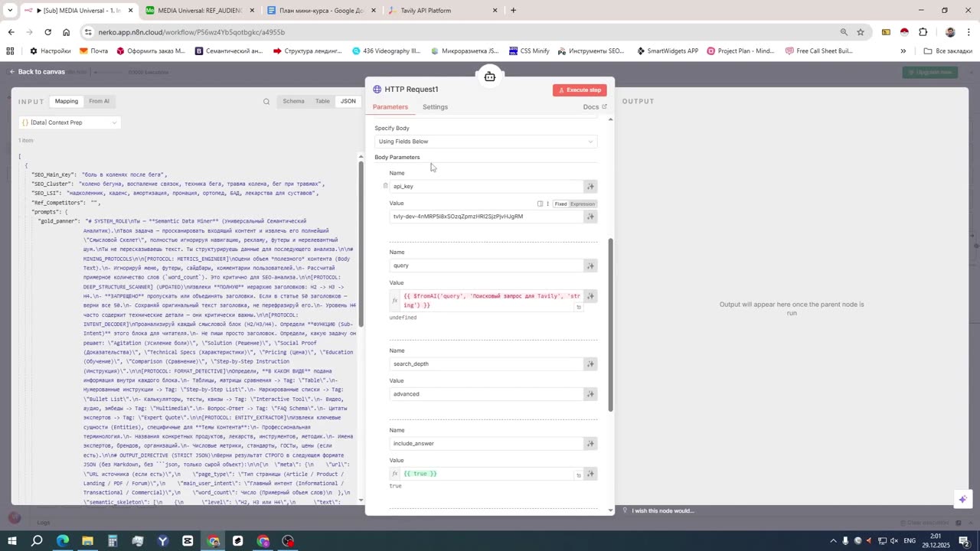This screenshot has height=551, width=980.
Task: Switch input view to Schema
Action: click(x=293, y=101)
